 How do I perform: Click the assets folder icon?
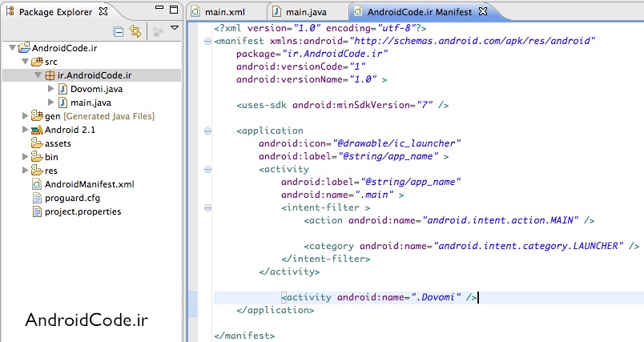pyautogui.click(x=37, y=143)
